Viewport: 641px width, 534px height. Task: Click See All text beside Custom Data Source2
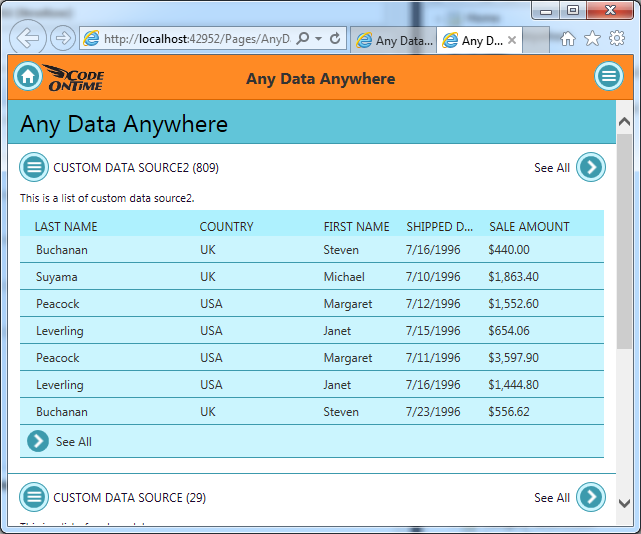[x=552, y=168]
